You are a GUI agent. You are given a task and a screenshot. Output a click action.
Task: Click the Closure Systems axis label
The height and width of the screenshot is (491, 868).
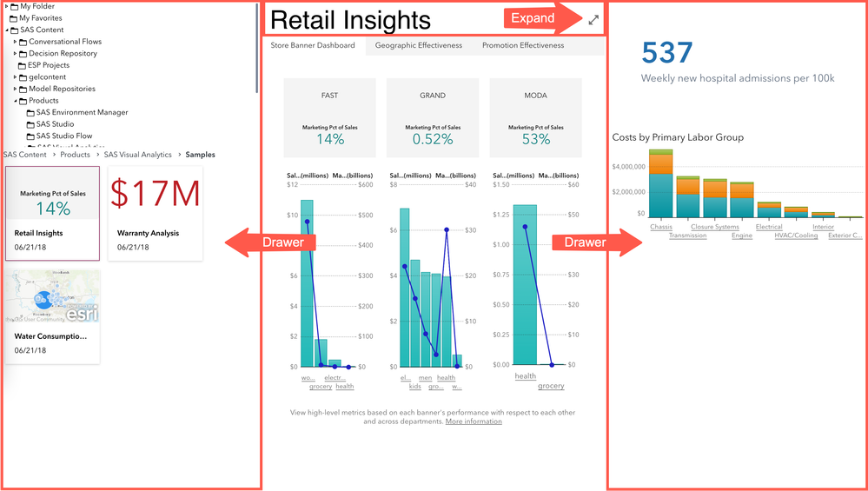point(715,227)
